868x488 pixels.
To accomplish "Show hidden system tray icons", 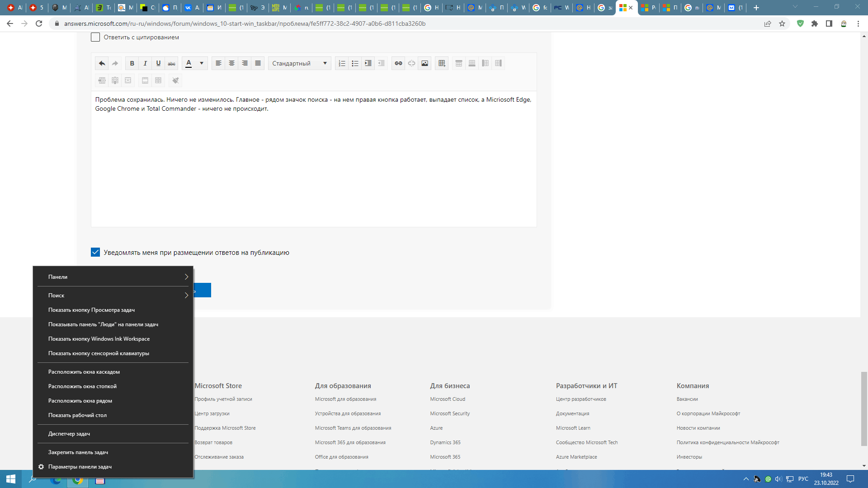I will pos(746,479).
